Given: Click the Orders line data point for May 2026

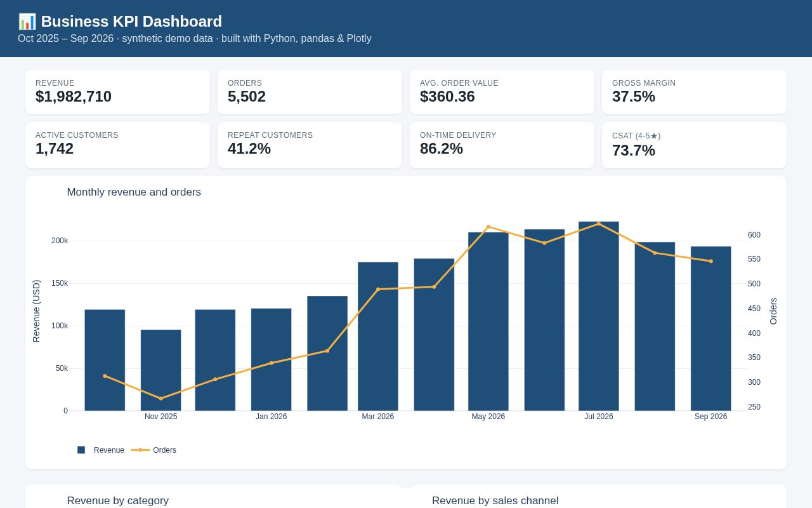Looking at the screenshot, I should [488, 227].
